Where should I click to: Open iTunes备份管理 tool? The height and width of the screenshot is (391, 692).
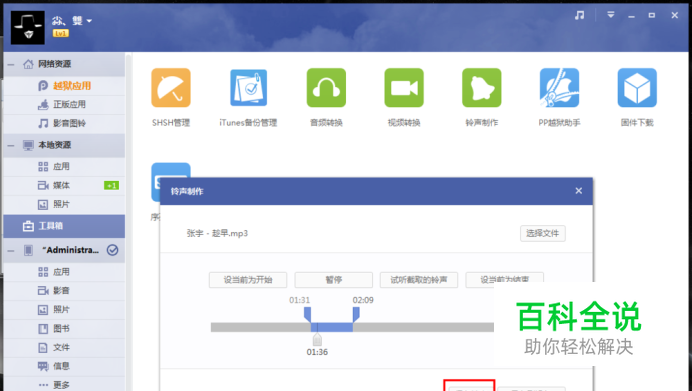[x=248, y=88]
